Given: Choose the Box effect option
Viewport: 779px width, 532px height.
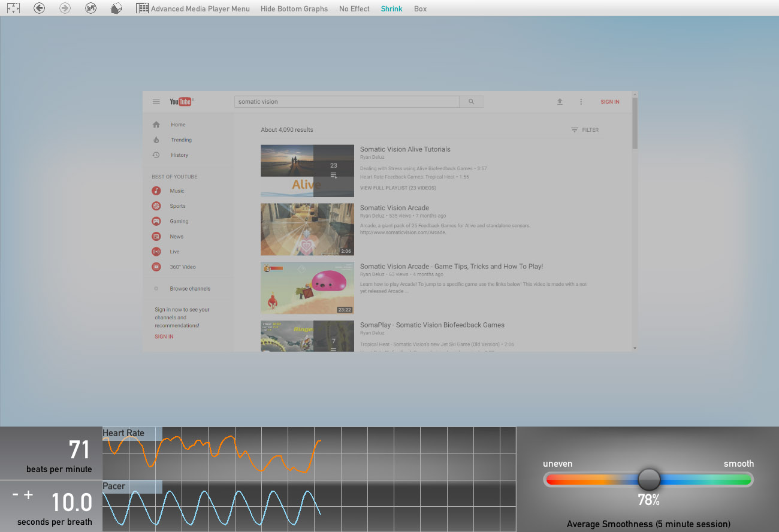Looking at the screenshot, I should tap(420, 9).
